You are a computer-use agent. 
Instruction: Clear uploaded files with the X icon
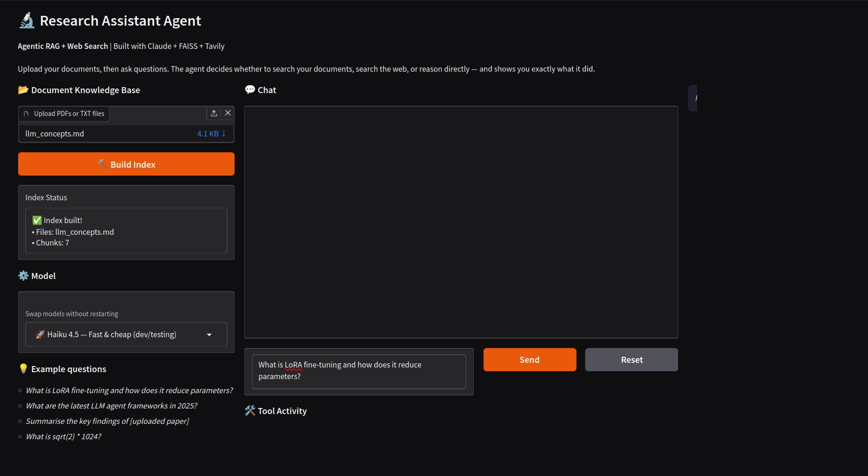228,113
